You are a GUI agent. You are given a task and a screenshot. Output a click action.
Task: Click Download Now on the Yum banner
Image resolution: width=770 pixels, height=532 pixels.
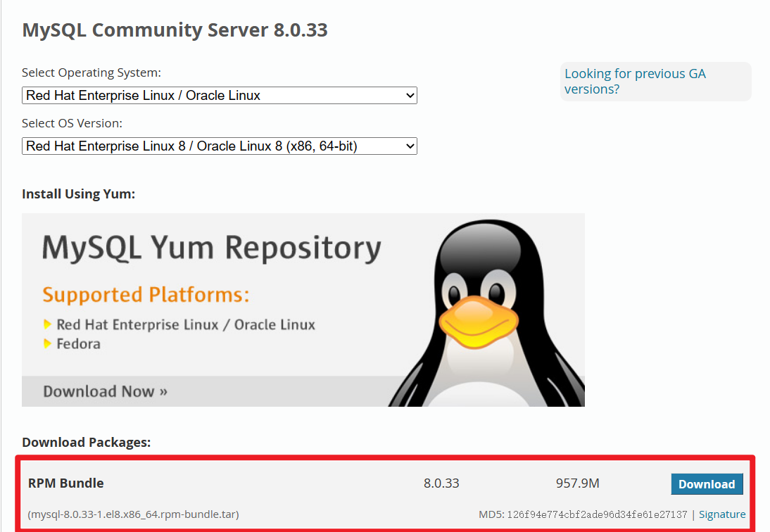point(105,391)
